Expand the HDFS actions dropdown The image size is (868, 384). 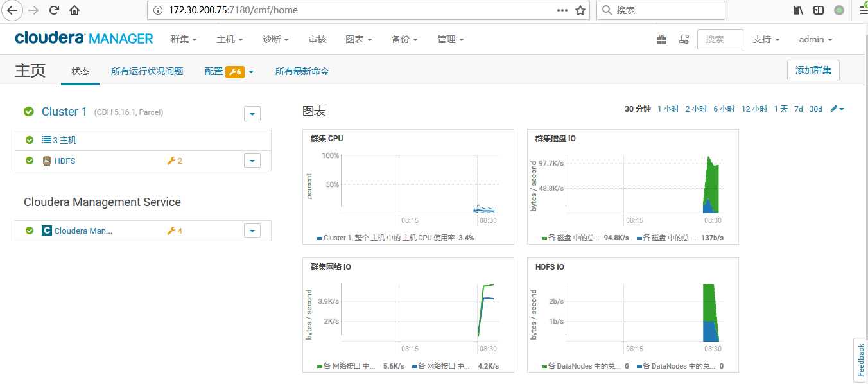[252, 161]
